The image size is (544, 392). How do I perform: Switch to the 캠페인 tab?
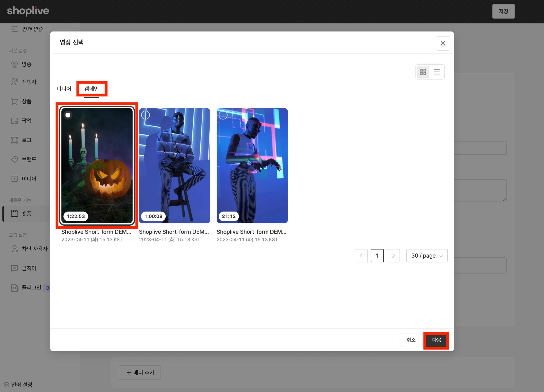(91, 89)
